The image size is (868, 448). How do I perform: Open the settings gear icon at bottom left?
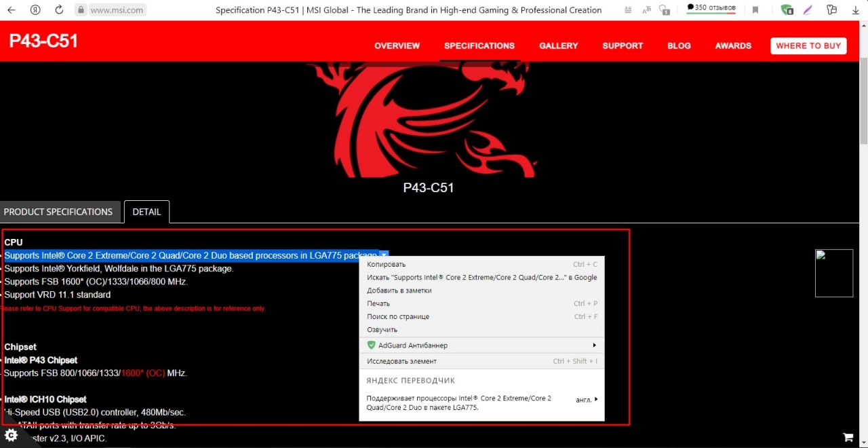pyautogui.click(x=11, y=435)
